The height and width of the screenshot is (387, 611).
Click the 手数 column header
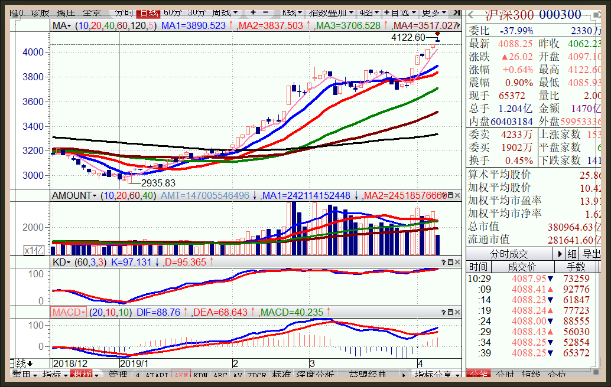coord(576,267)
